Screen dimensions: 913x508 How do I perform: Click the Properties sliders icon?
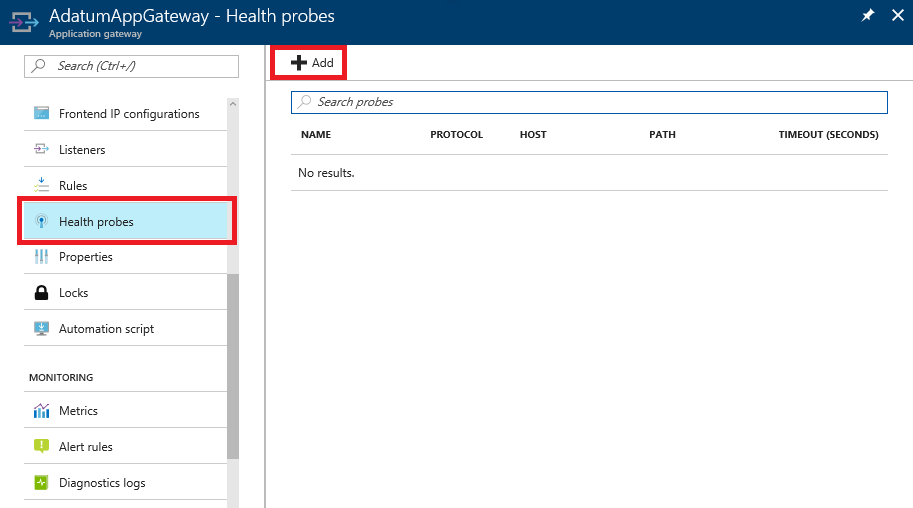tap(41, 256)
